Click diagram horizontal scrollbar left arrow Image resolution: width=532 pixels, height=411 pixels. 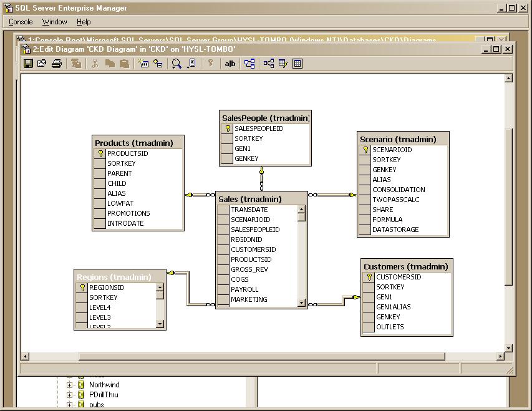click(x=25, y=356)
